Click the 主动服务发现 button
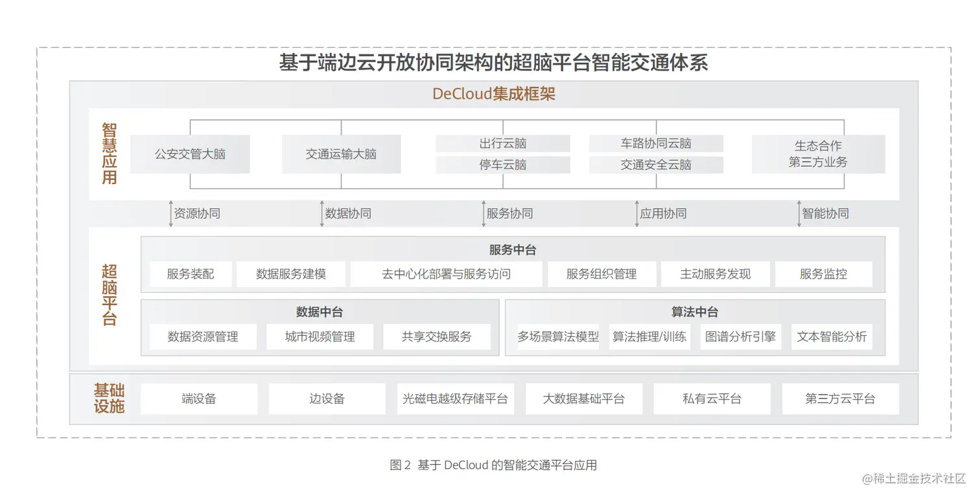980x499 pixels. pyautogui.click(x=716, y=274)
